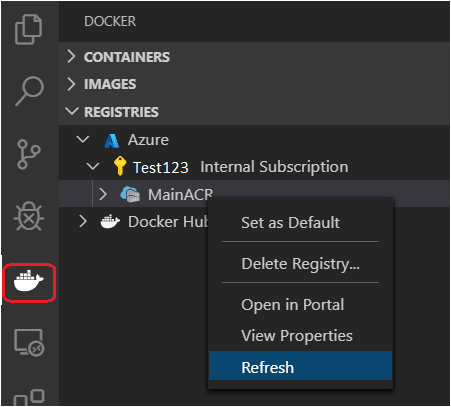Click the IMAGES section header text
The width and height of the screenshot is (451, 407).
pyautogui.click(x=110, y=84)
